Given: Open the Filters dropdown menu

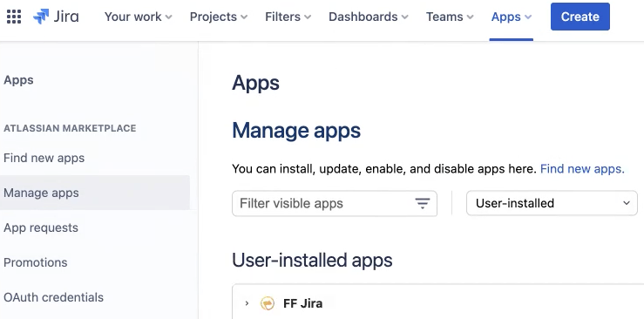Looking at the screenshot, I should pos(288,17).
